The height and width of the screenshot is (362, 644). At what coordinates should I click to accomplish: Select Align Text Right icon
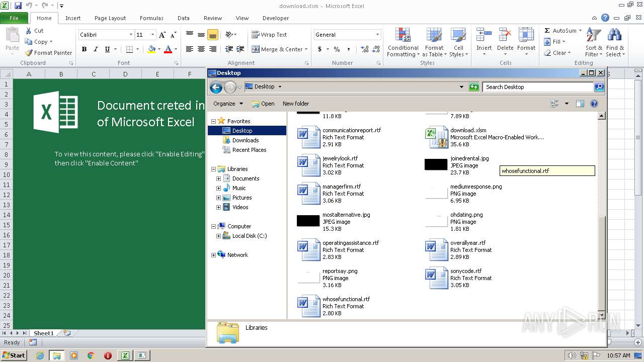tap(212, 49)
